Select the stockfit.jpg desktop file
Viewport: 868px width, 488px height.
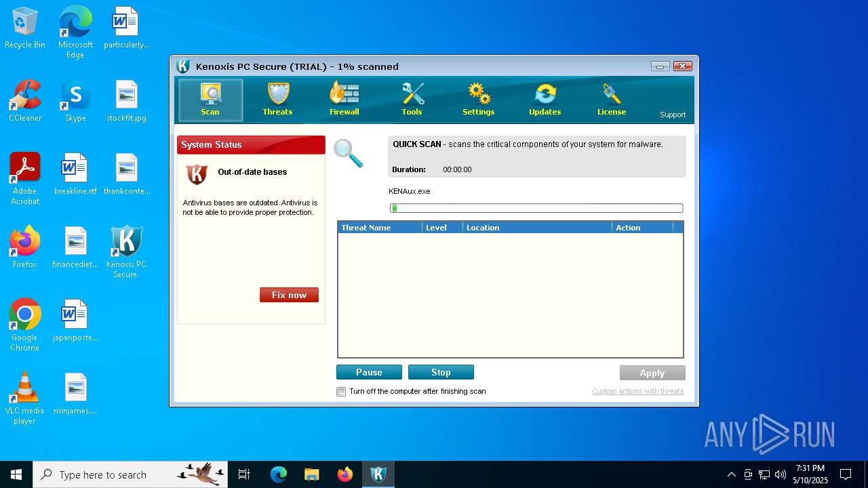(x=126, y=102)
